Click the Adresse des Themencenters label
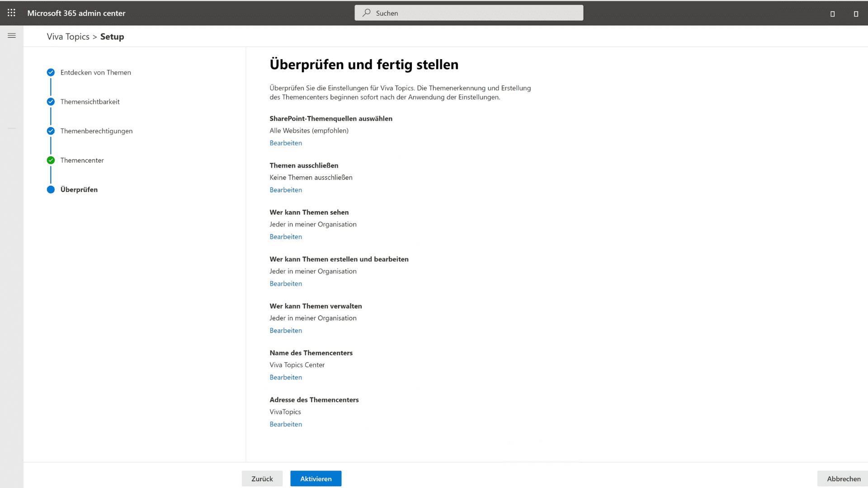Screen dimensions: 868x488 (x=314, y=400)
